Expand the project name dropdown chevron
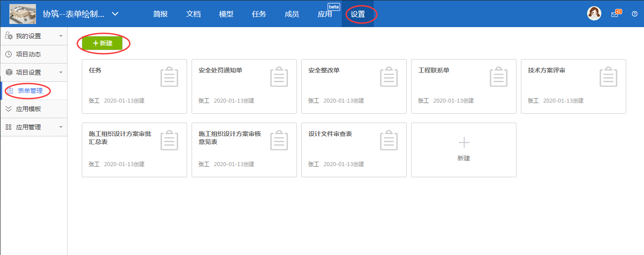 (x=115, y=14)
